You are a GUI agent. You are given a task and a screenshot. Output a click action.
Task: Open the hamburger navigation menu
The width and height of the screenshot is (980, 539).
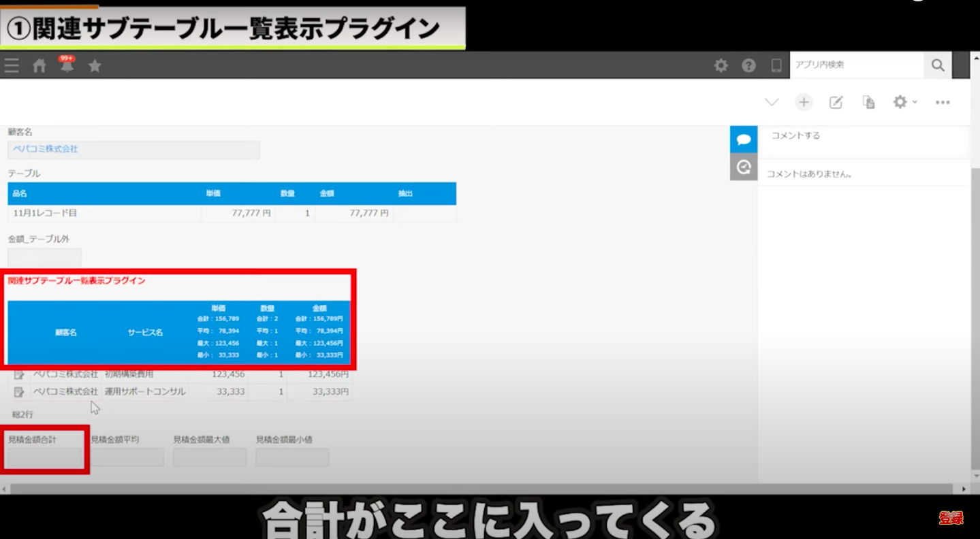point(12,65)
